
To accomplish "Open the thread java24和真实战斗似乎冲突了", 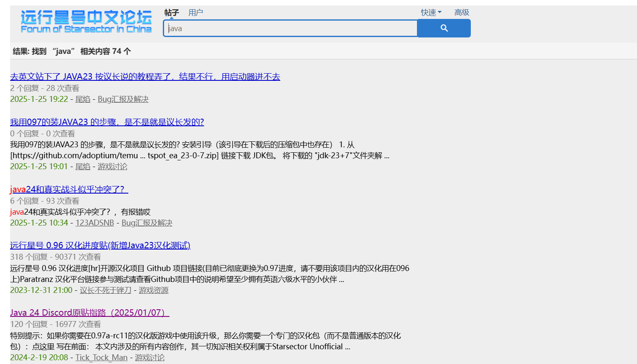I will pos(69,189).
